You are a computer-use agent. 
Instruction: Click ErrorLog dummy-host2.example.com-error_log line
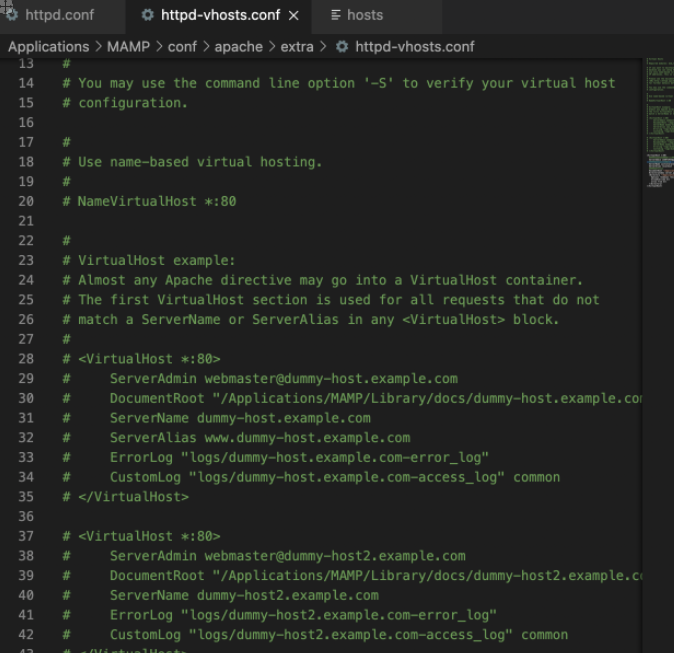(279, 615)
